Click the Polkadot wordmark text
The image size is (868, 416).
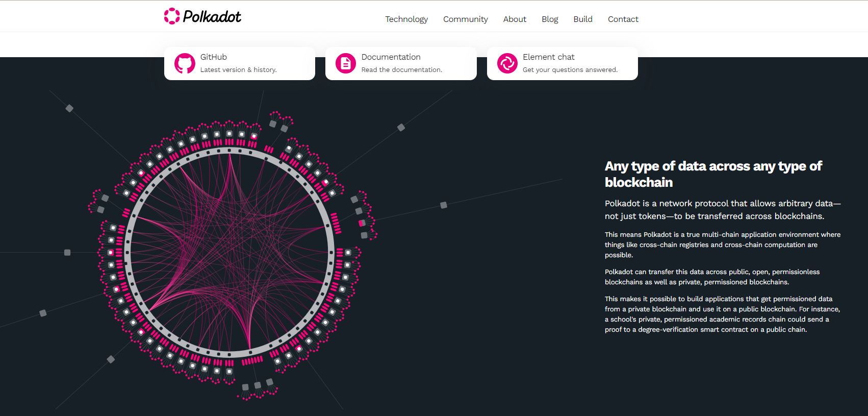coord(212,17)
